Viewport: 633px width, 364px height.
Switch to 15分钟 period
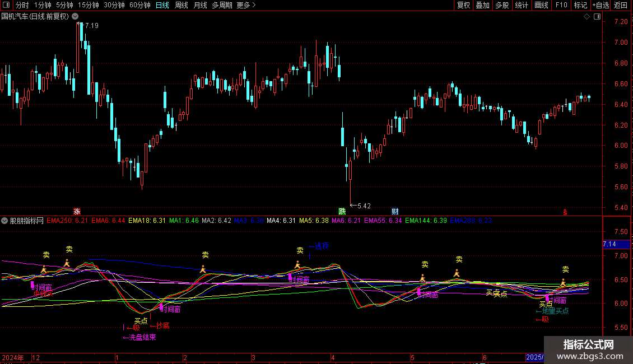[89, 5]
